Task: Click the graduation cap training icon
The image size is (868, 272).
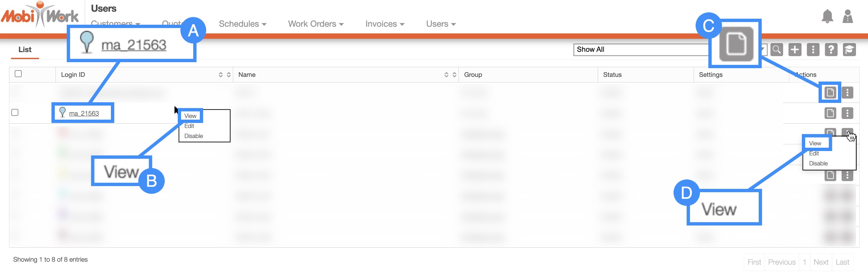Action: (x=849, y=49)
